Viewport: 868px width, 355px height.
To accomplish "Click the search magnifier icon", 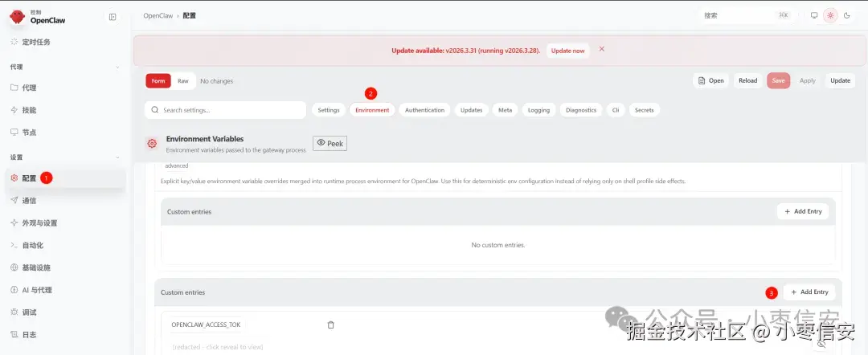I will pos(155,110).
